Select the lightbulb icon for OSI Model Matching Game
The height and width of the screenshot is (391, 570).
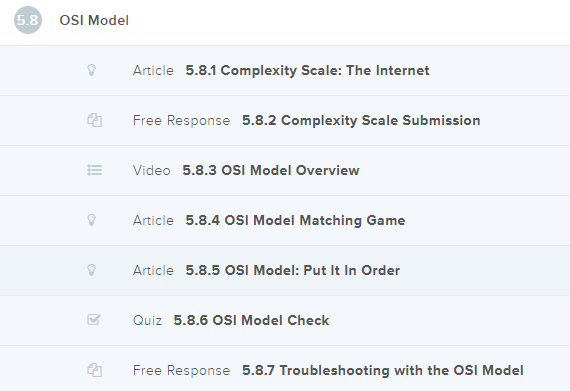92,220
